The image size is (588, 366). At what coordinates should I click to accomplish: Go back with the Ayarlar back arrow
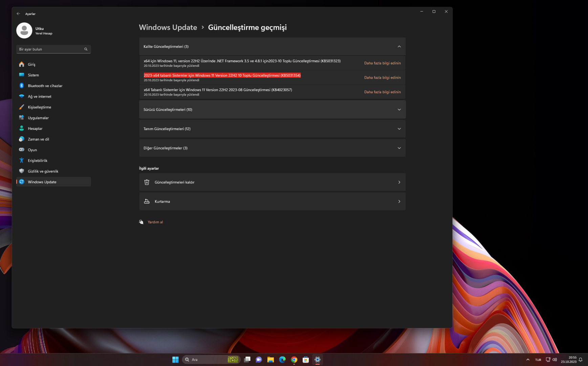pyautogui.click(x=18, y=14)
